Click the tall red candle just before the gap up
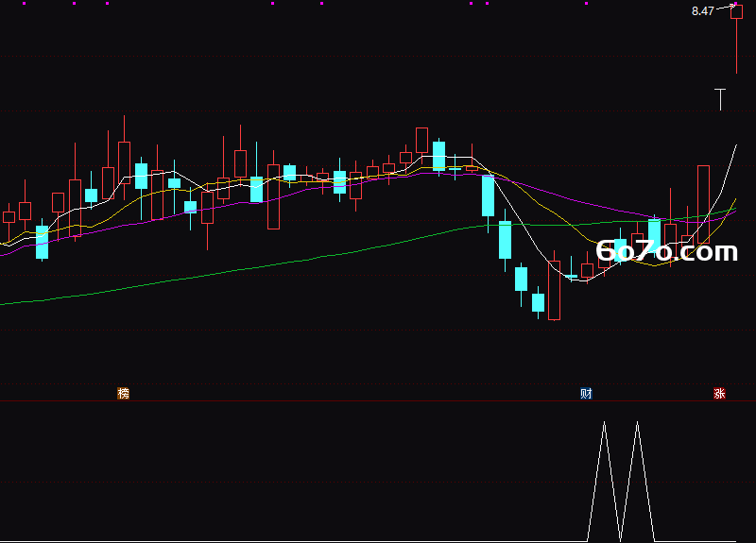 point(703,204)
